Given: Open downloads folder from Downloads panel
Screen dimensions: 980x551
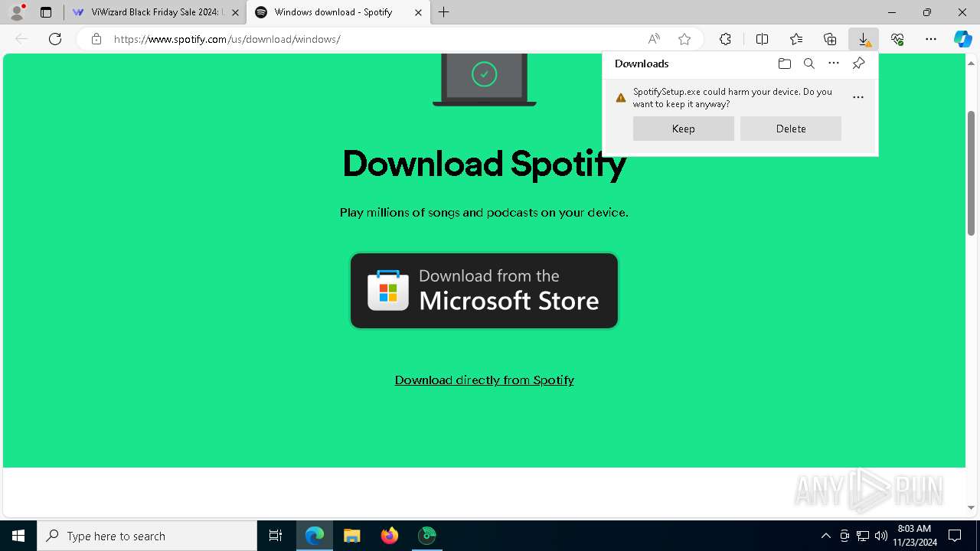Looking at the screenshot, I should 784,64.
